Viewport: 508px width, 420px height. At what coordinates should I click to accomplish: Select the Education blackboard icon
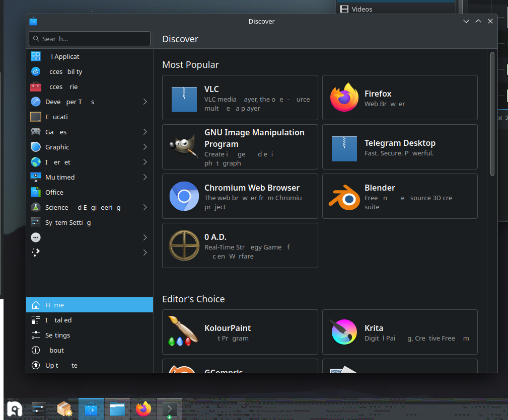click(36, 117)
